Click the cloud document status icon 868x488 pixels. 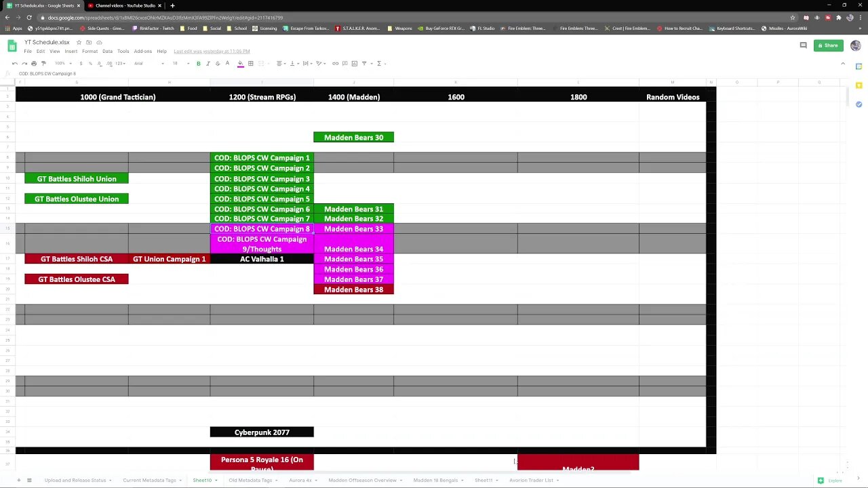tap(99, 43)
